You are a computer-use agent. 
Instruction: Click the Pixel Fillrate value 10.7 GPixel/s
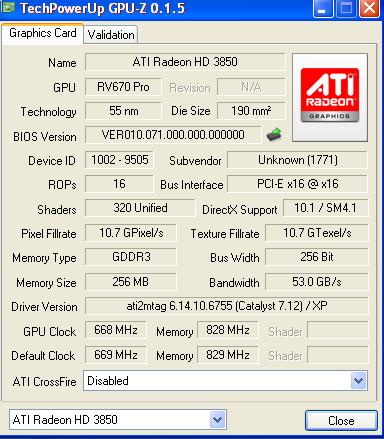tap(131, 233)
